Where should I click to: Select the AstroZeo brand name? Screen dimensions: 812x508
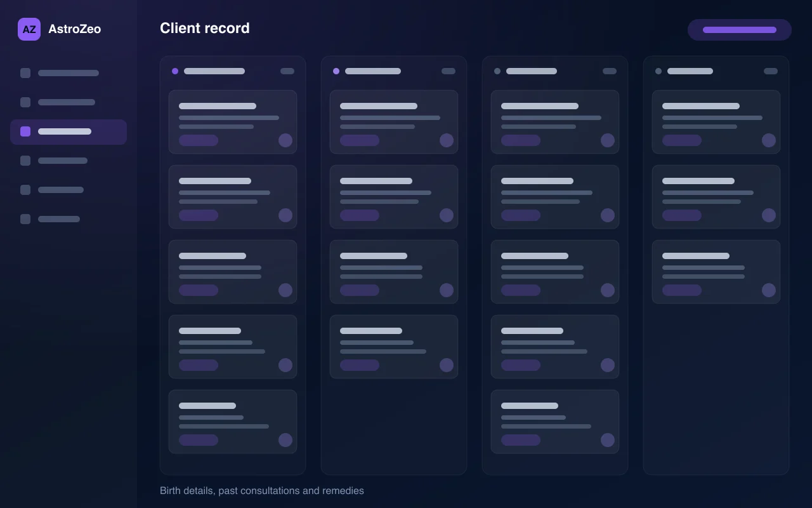point(74,29)
